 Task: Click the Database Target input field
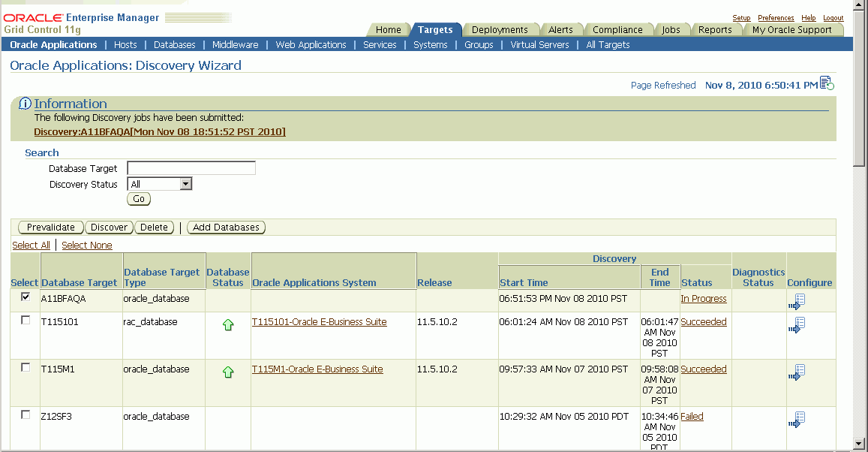click(x=191, y=168)
